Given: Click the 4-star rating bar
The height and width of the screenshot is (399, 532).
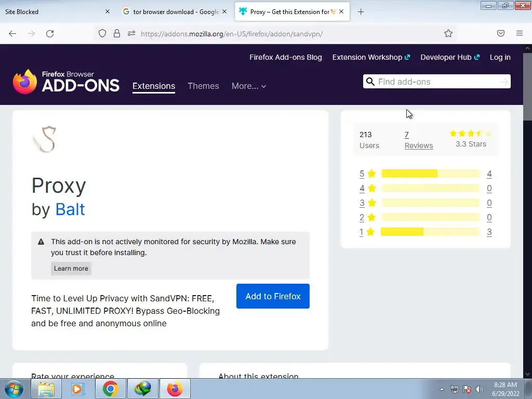Looking at the screenshot, I should (431, 188).
